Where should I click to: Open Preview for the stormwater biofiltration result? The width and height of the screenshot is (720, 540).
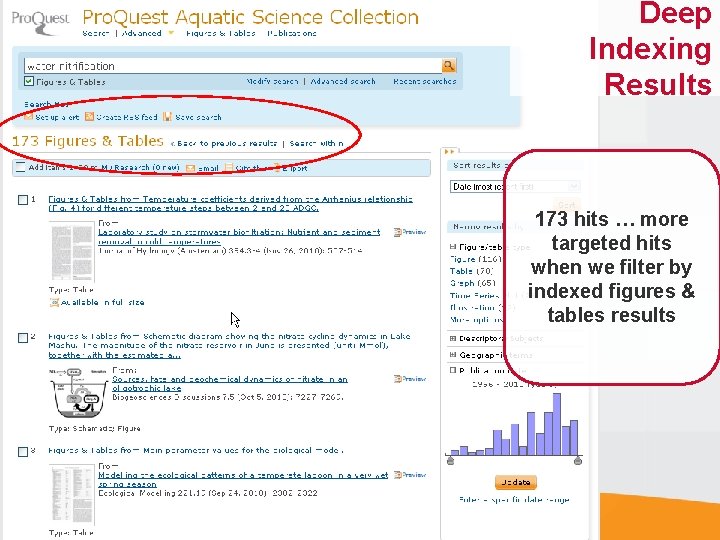pyautogui.click(x=410, y=232)
